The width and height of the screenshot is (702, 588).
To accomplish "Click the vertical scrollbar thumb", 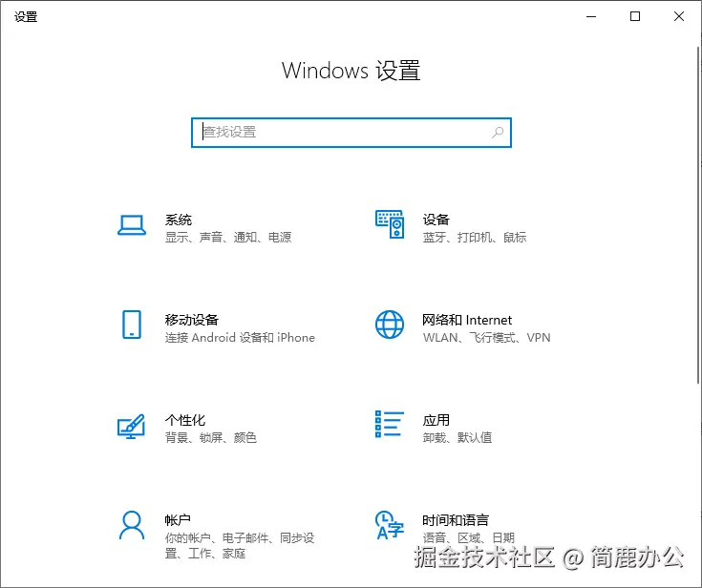I will [x=698, y=215].
